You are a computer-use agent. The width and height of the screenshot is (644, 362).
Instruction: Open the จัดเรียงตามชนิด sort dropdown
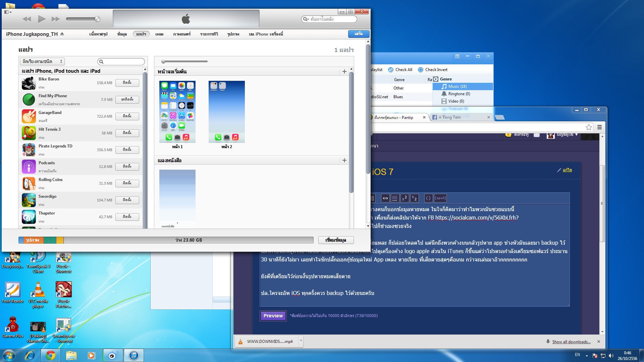point(42,61)
